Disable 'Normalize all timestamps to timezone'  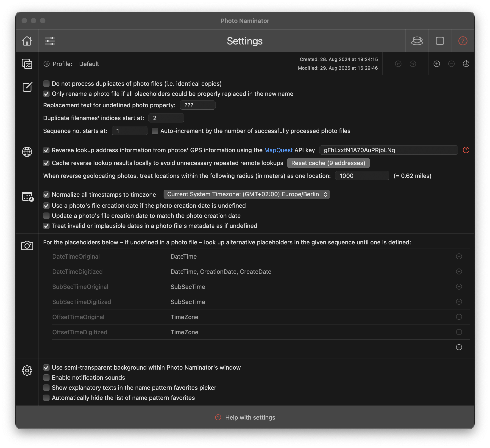coord(46,194)
